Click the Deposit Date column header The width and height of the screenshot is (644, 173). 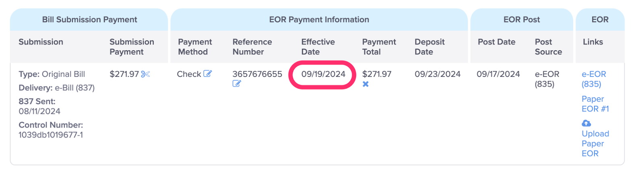tap(429, 47)
